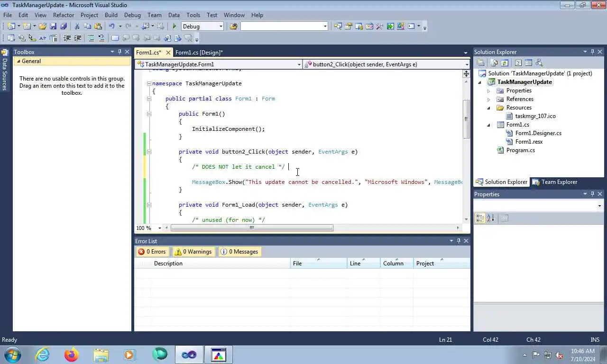Toggle a bookmark on the current line
The image size is (607, 364).
point(115,38)
